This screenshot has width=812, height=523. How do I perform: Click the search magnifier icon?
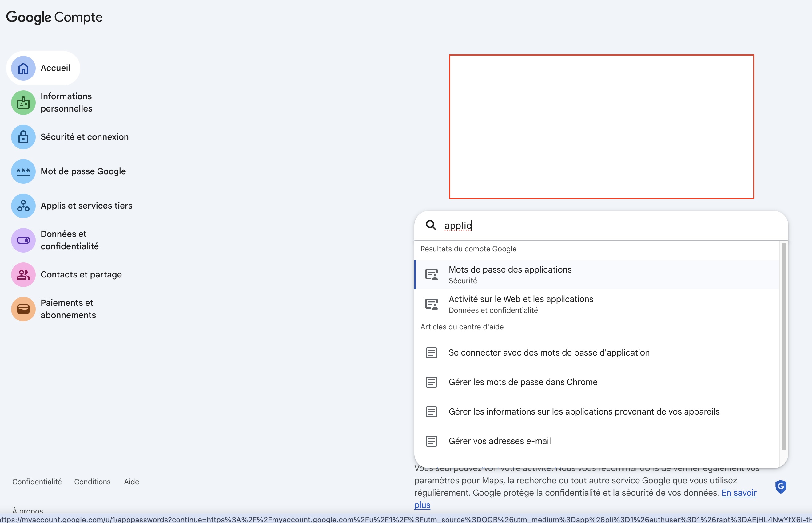point(431,225)
